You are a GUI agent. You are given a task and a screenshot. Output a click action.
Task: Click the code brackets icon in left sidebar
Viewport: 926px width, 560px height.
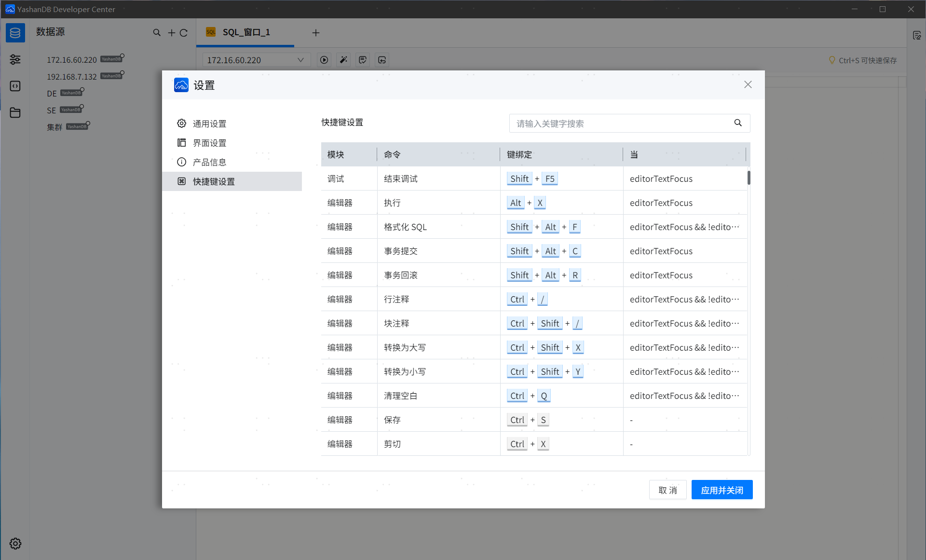pos(15,86)
